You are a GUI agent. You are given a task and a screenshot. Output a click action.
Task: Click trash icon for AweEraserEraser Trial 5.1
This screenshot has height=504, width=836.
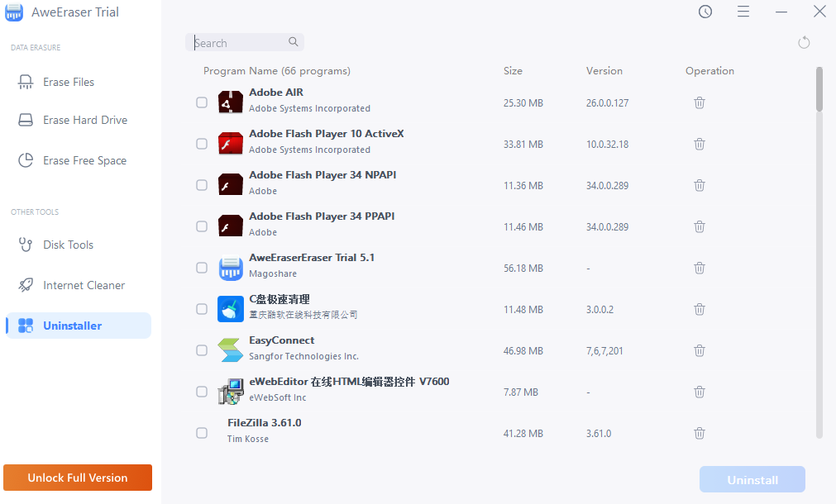(700, 268)
